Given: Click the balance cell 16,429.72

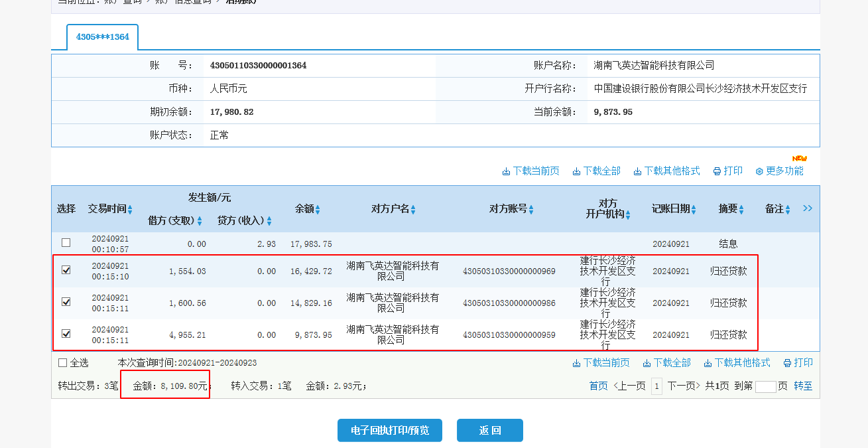Looking at the screenshot, I should [311, 271].
